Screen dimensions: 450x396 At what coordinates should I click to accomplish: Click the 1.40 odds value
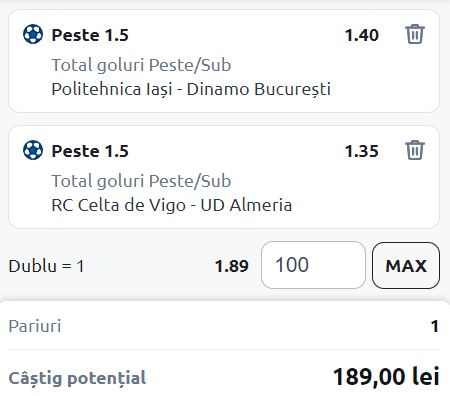[x=362, y=35]
